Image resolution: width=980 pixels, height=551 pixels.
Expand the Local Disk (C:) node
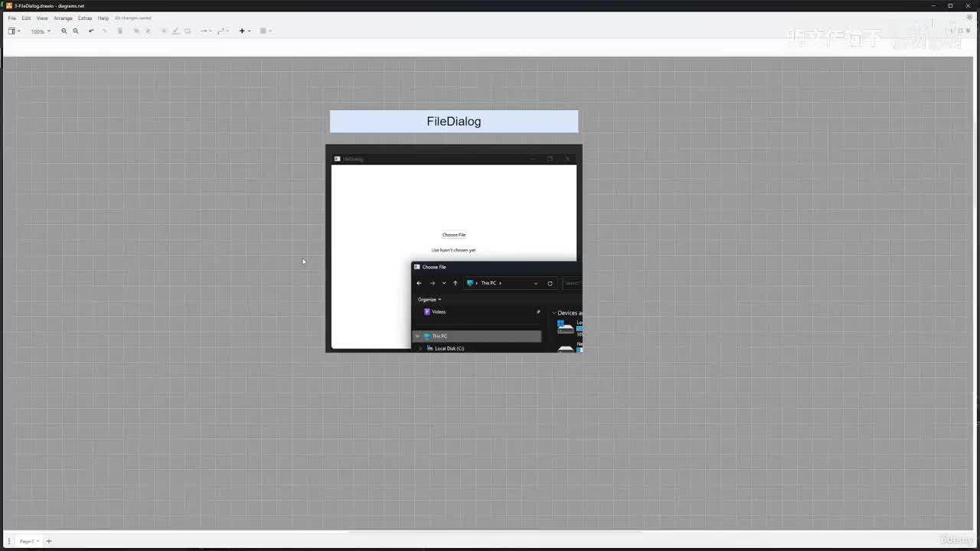(420, 348)
